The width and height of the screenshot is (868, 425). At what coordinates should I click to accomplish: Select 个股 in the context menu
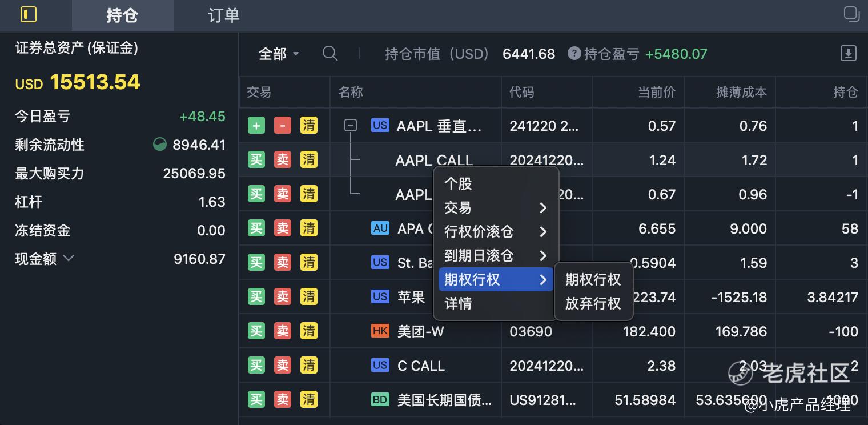pos(496,184)
